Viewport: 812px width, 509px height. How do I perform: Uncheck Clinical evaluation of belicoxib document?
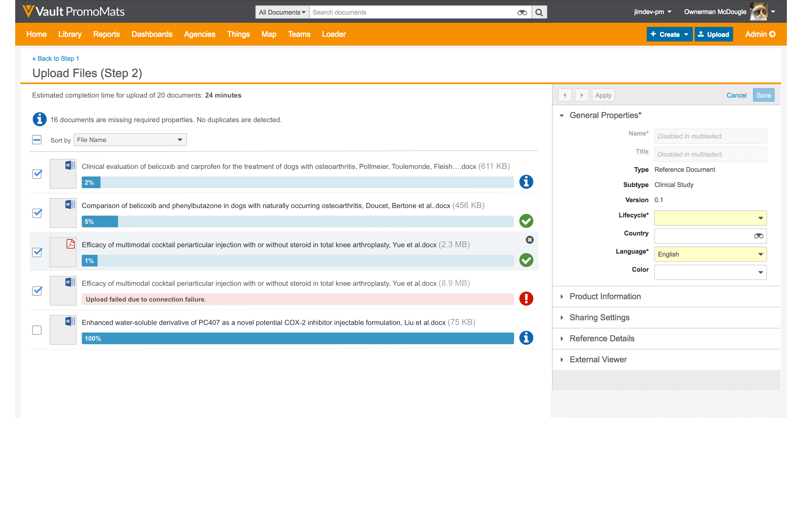(37, 174)
